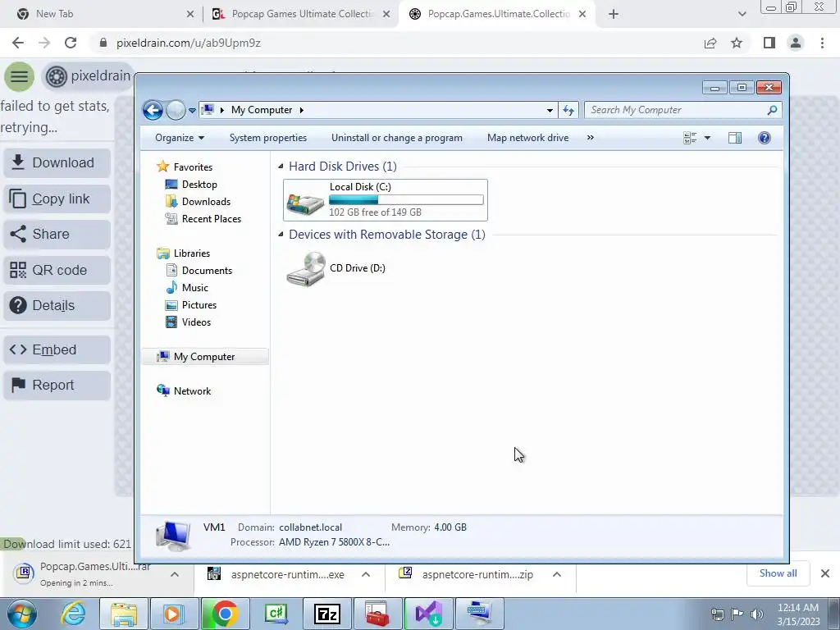Open the tab search chevron in Chrome
The width and height of the screenshot is (840, 630).
(x=742, y=15)
